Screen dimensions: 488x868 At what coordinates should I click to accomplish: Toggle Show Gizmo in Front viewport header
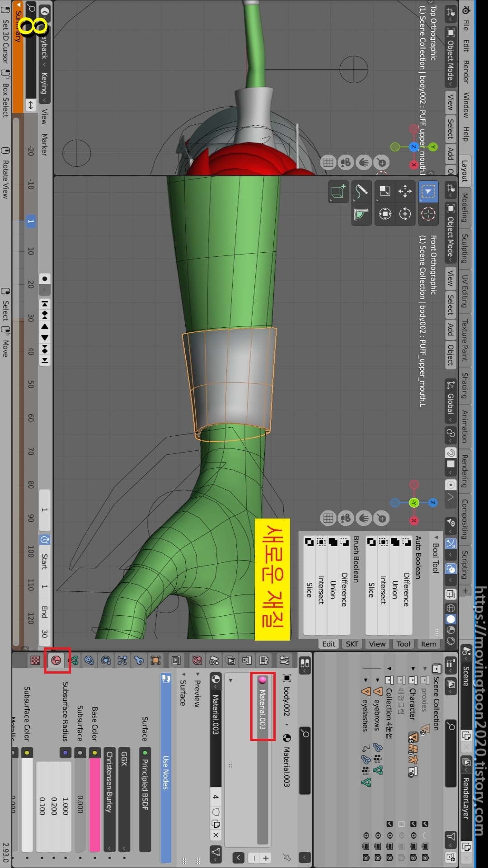450,542
